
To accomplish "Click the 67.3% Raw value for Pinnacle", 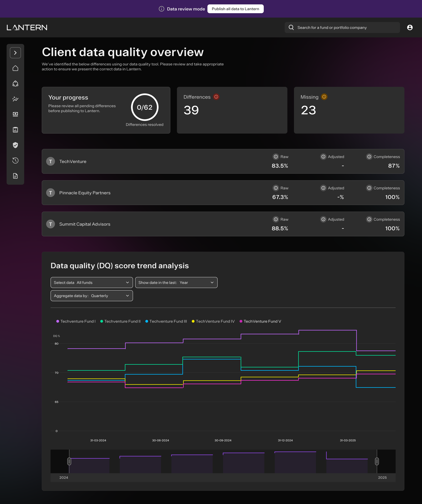I will point(280,197).
